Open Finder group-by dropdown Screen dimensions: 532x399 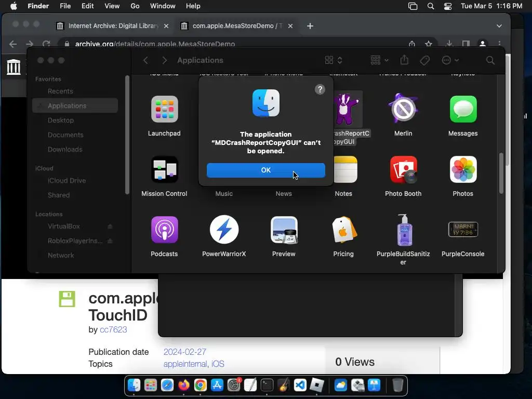pyautogui.click(x=379, y=60)
